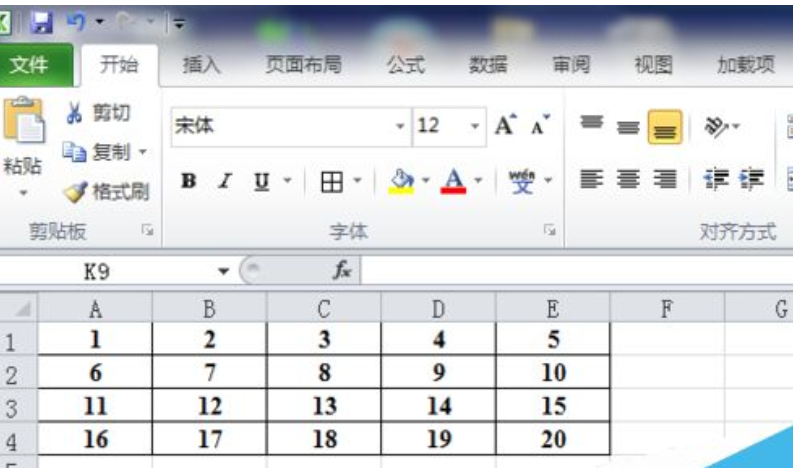
Task: Open the Name Box dropdown arrow
Action: pyautogui.click(x=224, y=272)
